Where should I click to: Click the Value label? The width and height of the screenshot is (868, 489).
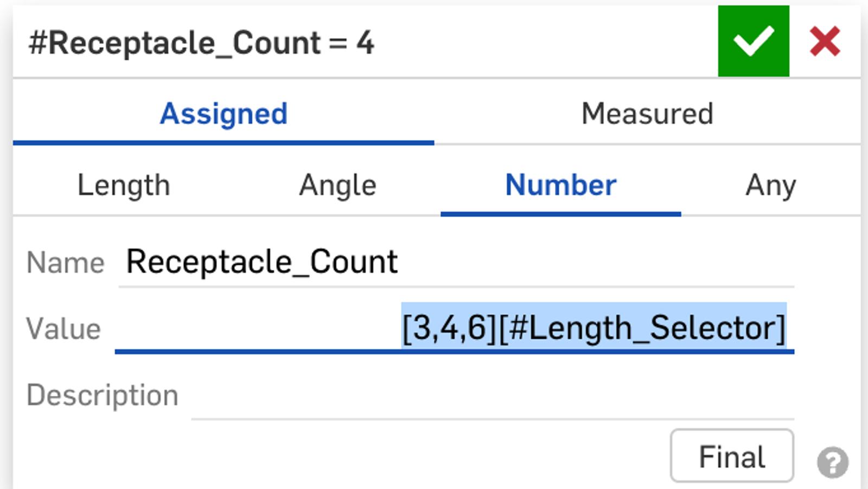pos(63,329)
